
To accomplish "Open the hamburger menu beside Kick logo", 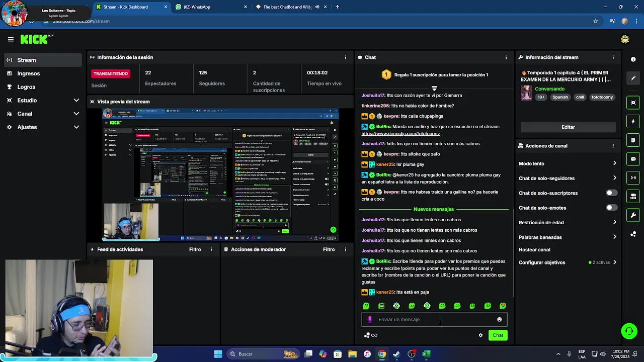I will click(11, 39).
